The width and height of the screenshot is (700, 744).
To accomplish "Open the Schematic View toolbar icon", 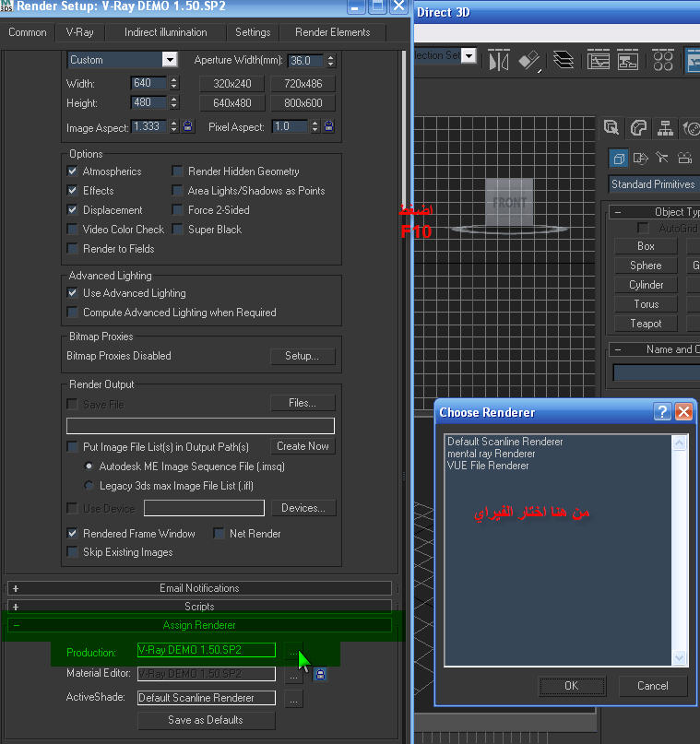I will click(627, 61).
